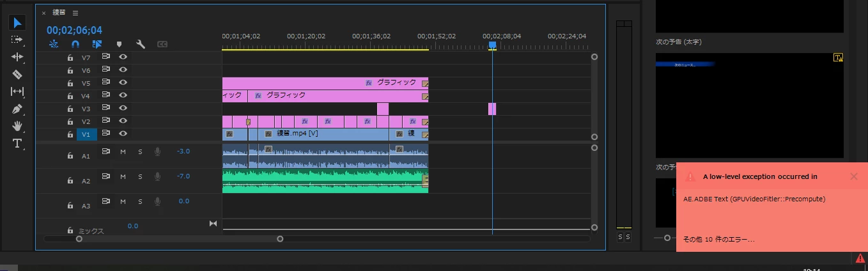Mute audio track A1
This screenshot has height=271, width=868.
123,151
